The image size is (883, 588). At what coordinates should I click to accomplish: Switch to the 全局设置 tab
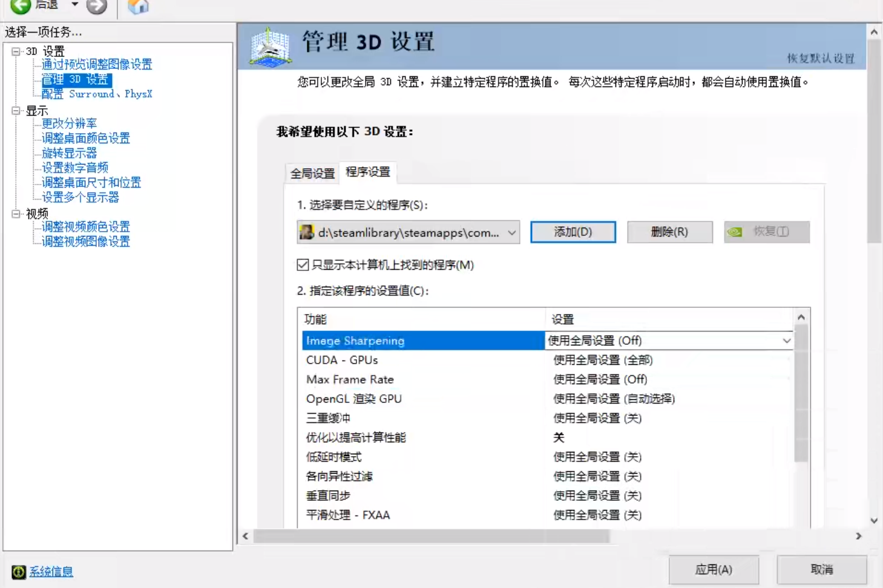pyautogui.click(x=312, y=174)
